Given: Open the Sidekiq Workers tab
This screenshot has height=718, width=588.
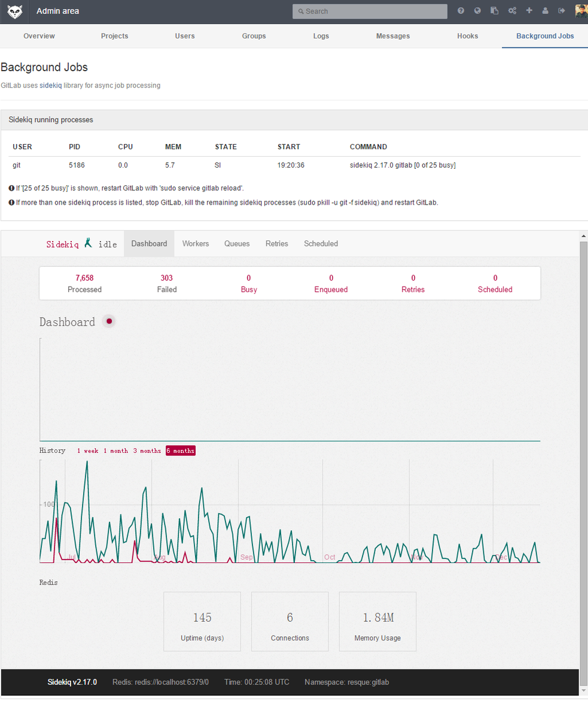Looking at the screenshot, I should pyautogui.click(x=196, y=244).
